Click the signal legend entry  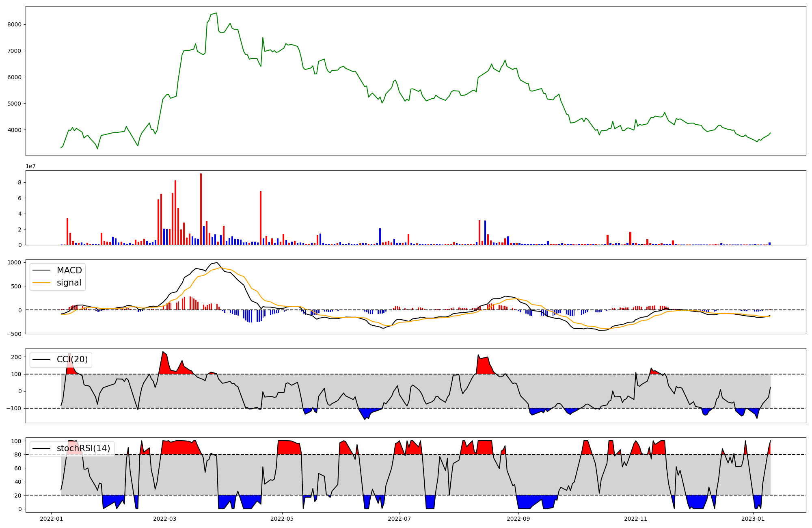[x=69, y=283]
